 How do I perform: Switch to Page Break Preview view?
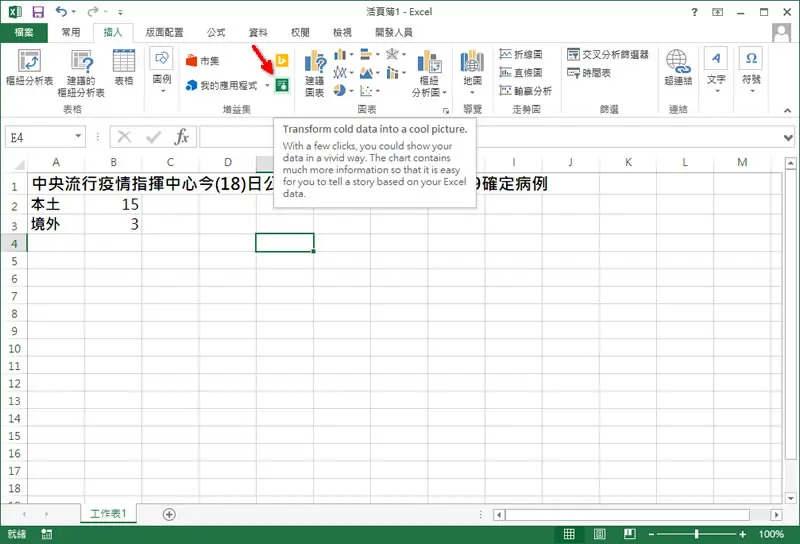[630, 534]
